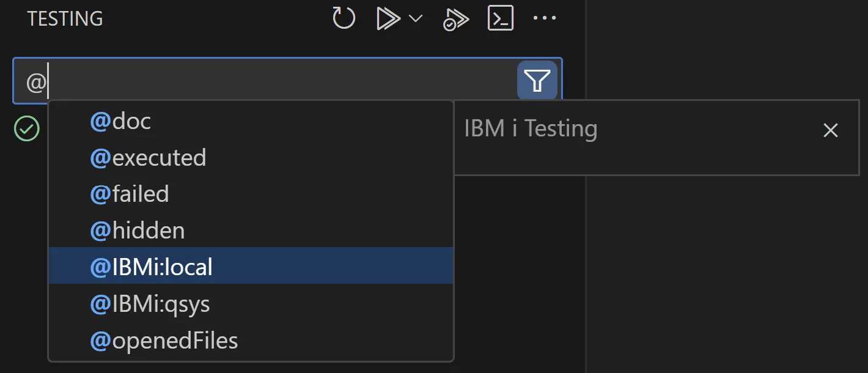The width and height of the screenshot is (868, 373).
Task: Toggle the filter funnel button
Action: coord(537,80)
